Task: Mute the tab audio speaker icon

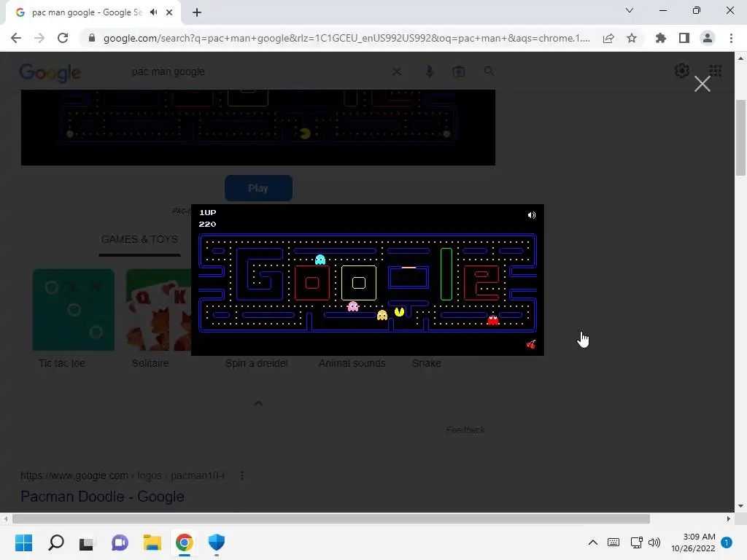Action: pyautogui.click(x=153, y=12)
